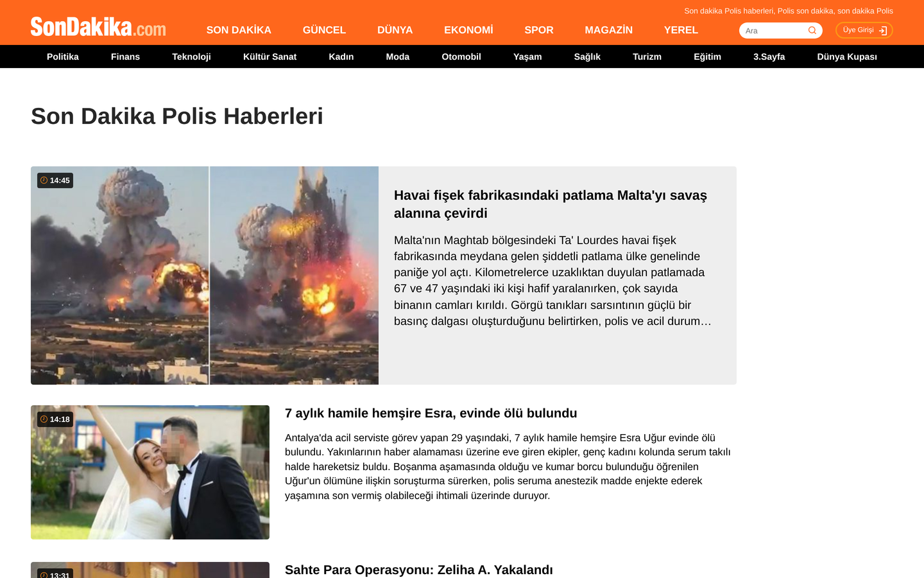The height and width of the screenshot is (578, 924).
Task: Open the wedding couple photo thumbnail
Action: (x=150, y=472)
